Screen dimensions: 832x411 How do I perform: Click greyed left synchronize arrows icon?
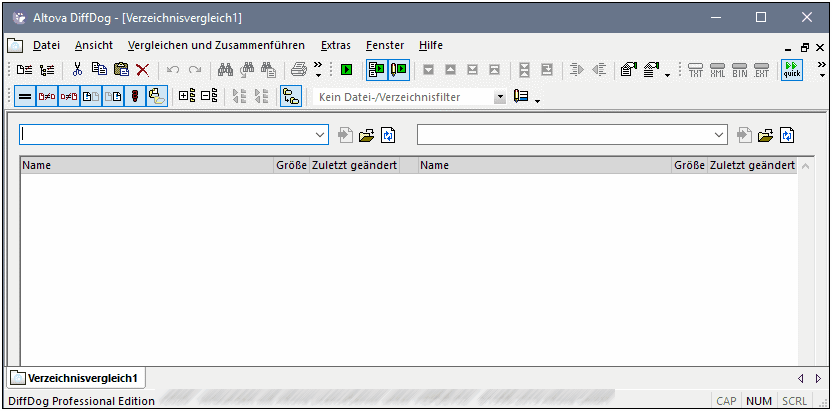pos(240,96)
